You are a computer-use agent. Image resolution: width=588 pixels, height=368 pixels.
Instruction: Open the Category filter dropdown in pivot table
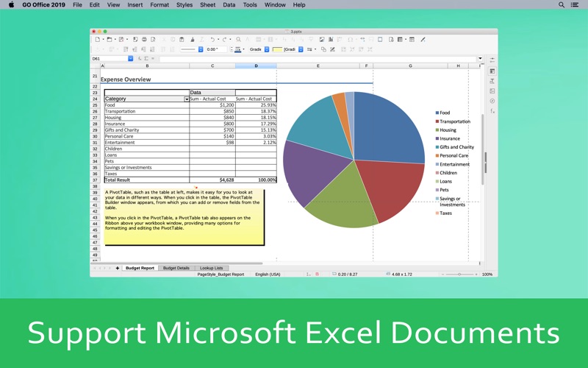187,99
